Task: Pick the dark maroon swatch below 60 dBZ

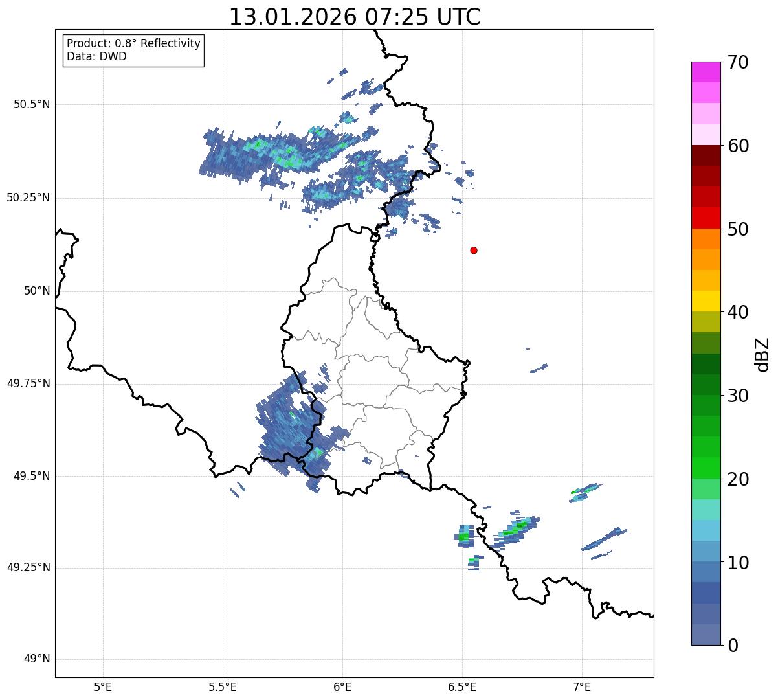Action: click(706, 155)
